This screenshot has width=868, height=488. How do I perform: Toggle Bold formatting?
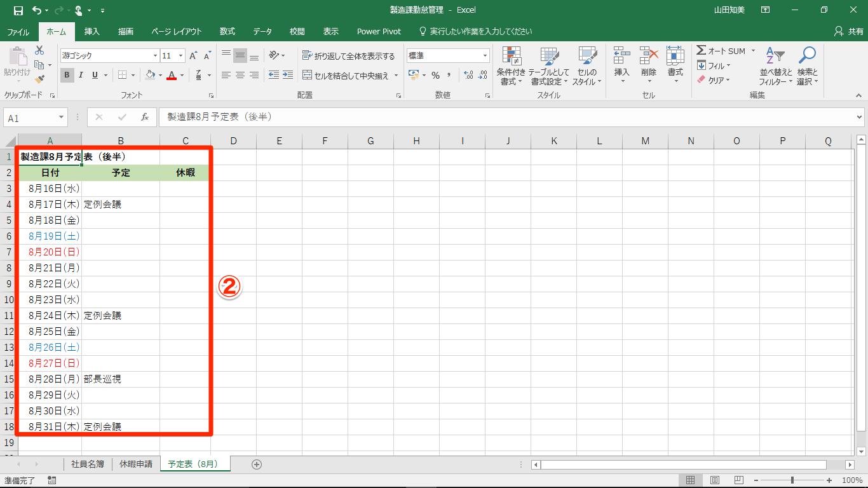point(67,75)
